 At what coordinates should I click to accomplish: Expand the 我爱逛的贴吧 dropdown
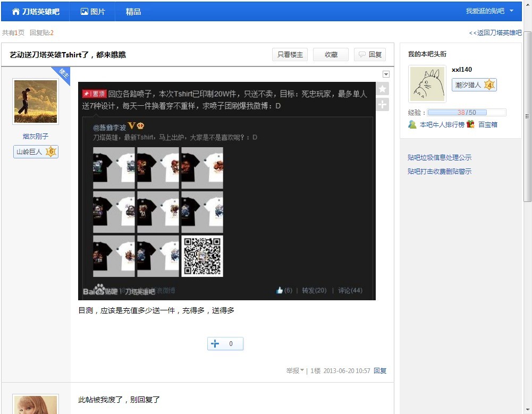tap(489, 11)
